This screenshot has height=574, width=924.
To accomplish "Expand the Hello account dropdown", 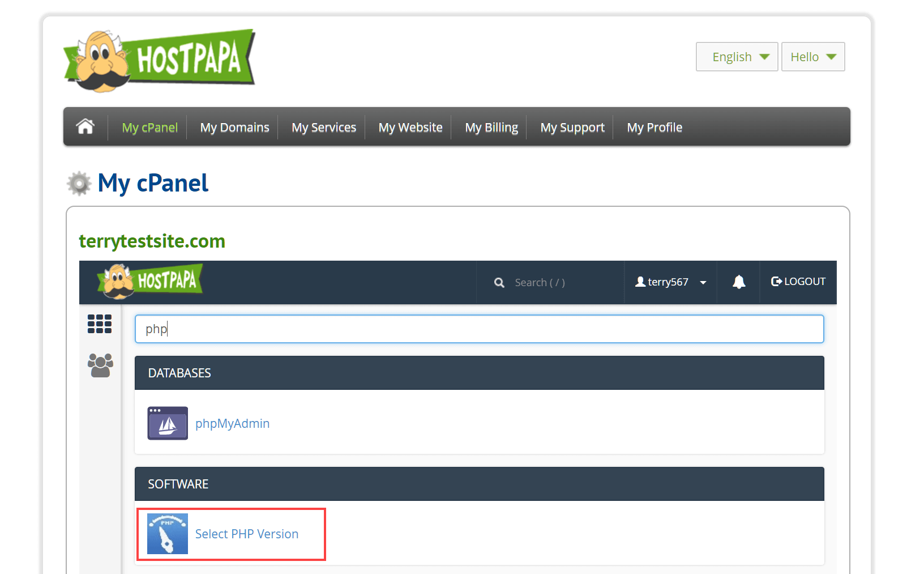I will (x=813, y=57).
